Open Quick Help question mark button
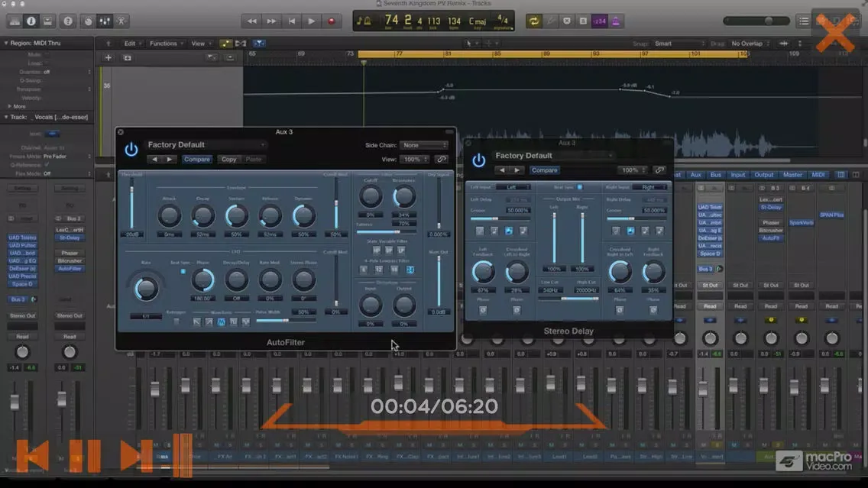This screenshot has height=488, width=868. [x=68, y=21]
